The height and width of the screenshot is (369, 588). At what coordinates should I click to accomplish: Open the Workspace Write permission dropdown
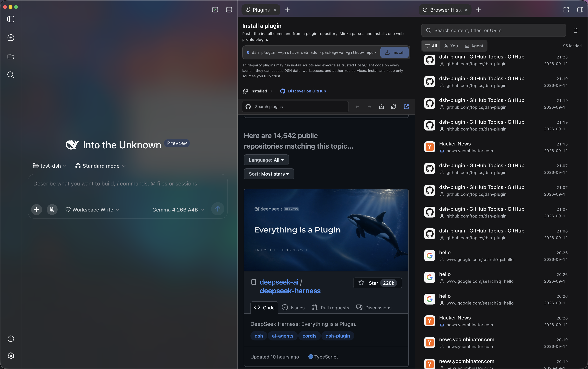tap(93, 210)
